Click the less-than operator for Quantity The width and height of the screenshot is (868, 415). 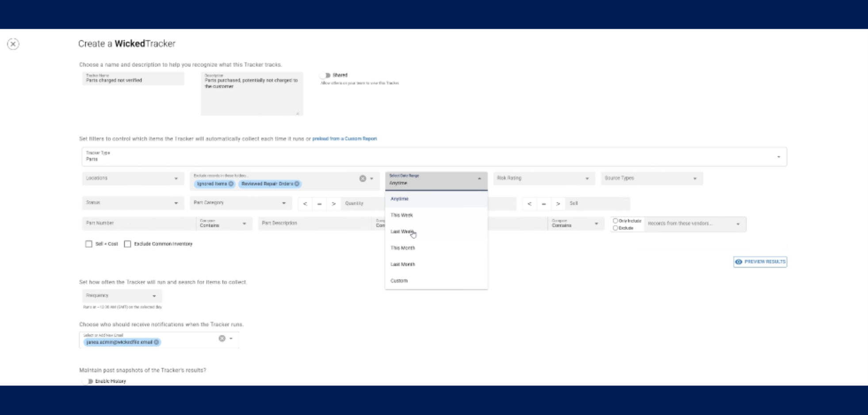305,204
